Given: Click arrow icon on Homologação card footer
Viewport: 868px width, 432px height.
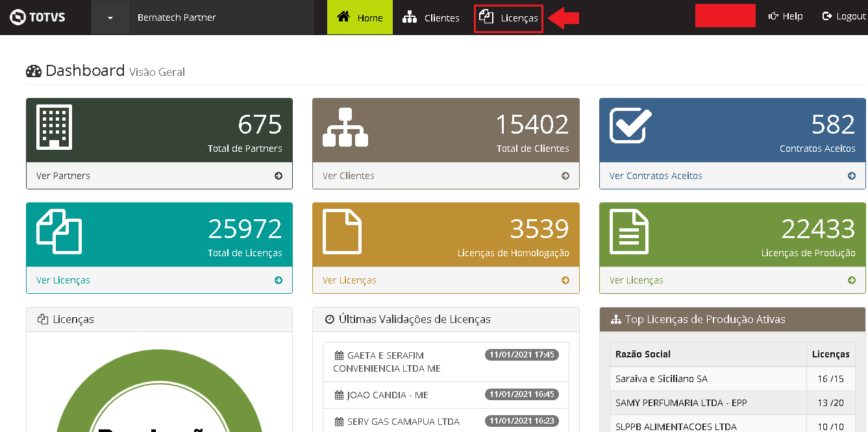Looking at the screenshot, I should pos(565,280).
